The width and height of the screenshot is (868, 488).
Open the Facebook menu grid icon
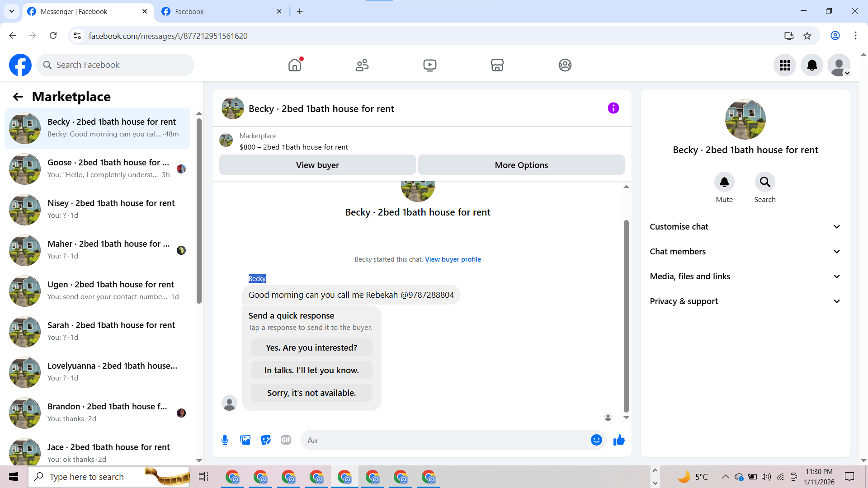pos(785,65)
